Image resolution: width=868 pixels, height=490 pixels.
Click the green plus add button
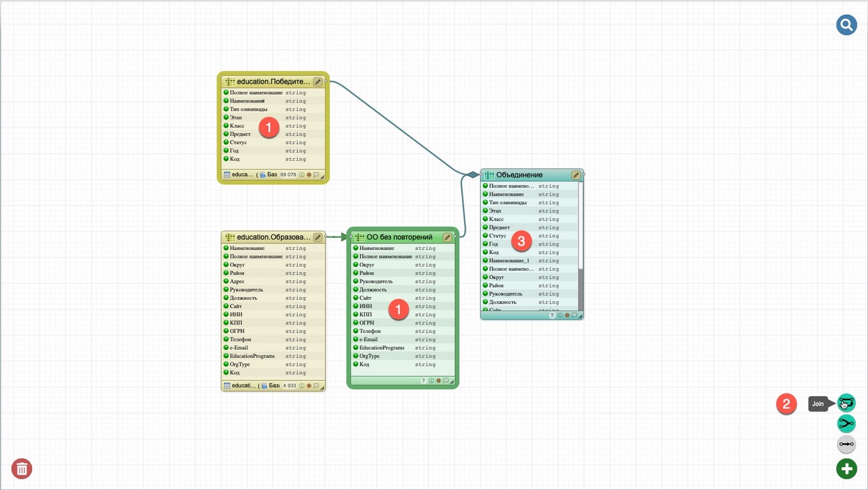click(847, 469)
